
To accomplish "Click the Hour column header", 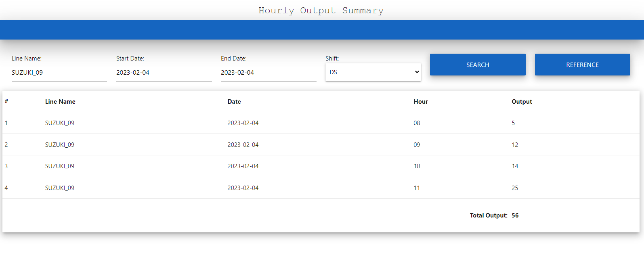I will 421,102.
